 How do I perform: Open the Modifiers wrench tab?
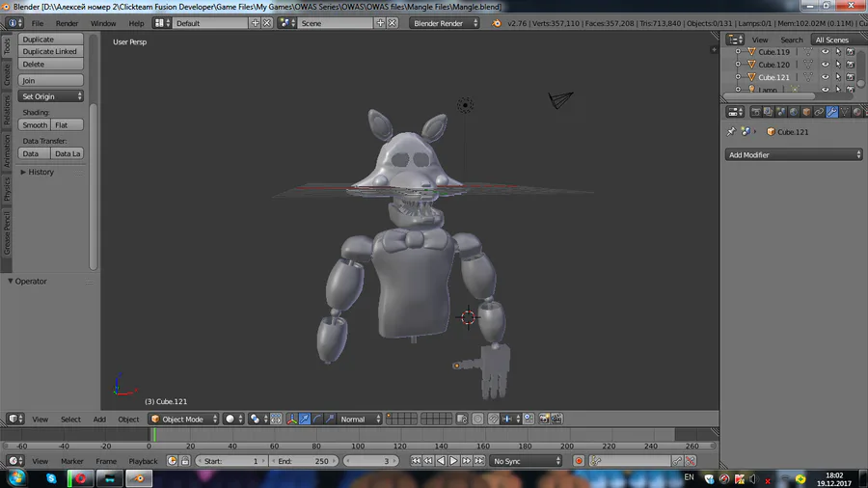[831, 112]
